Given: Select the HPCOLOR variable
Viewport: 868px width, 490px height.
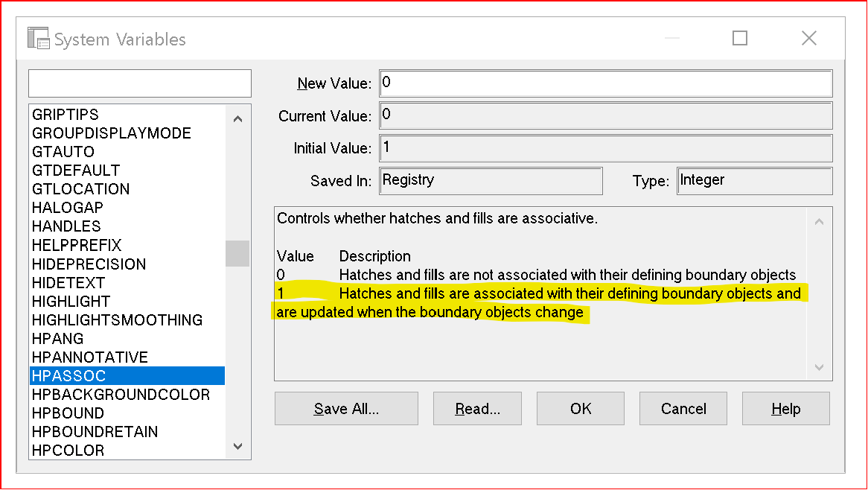Looking at the screenshot, I should pyautogui.click(x=68, y=450).
